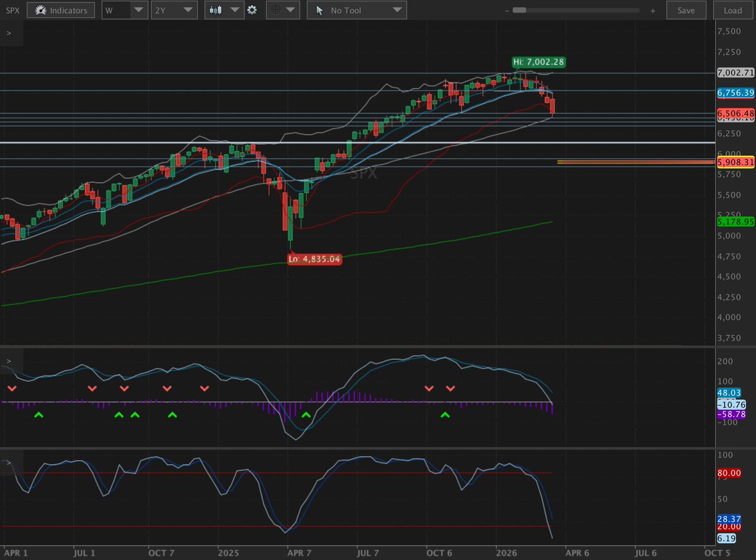Click the 5,178.95 green price tag

(x=736, y=222)
